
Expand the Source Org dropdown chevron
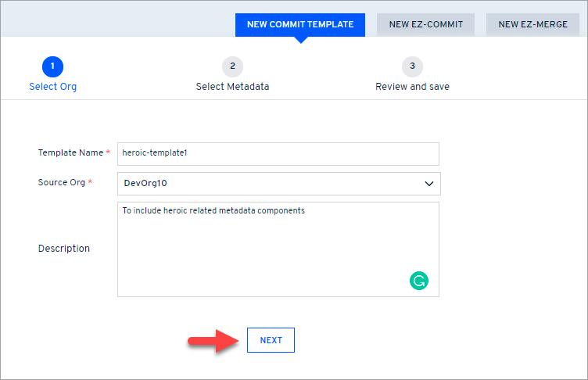428,184
